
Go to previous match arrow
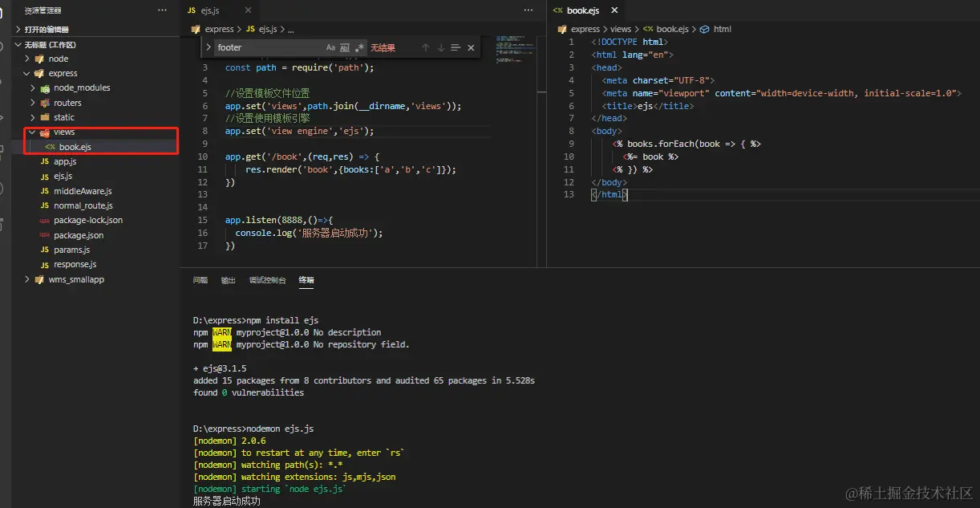pos(425,48)
